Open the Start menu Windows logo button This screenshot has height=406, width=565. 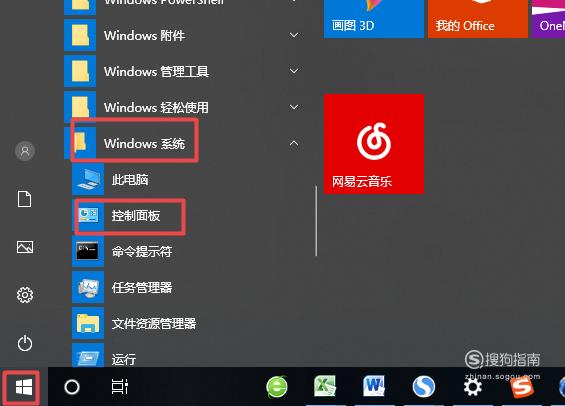[24, 387]
